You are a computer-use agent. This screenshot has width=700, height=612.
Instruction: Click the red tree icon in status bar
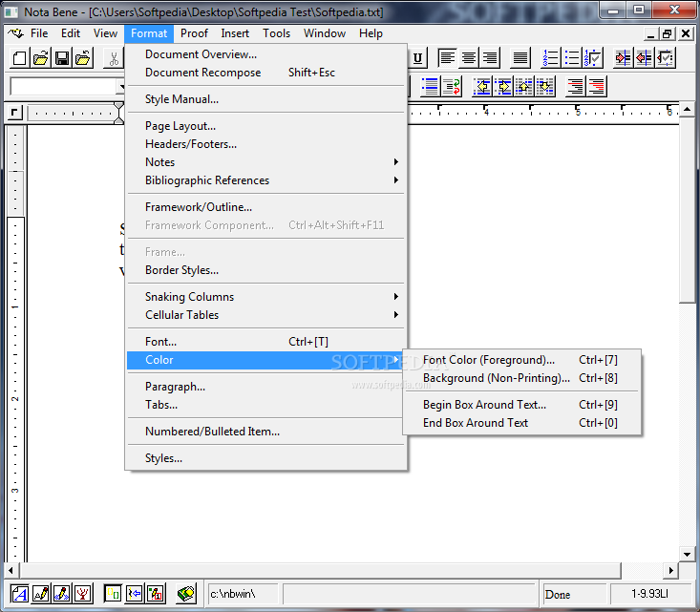[82, 594]
